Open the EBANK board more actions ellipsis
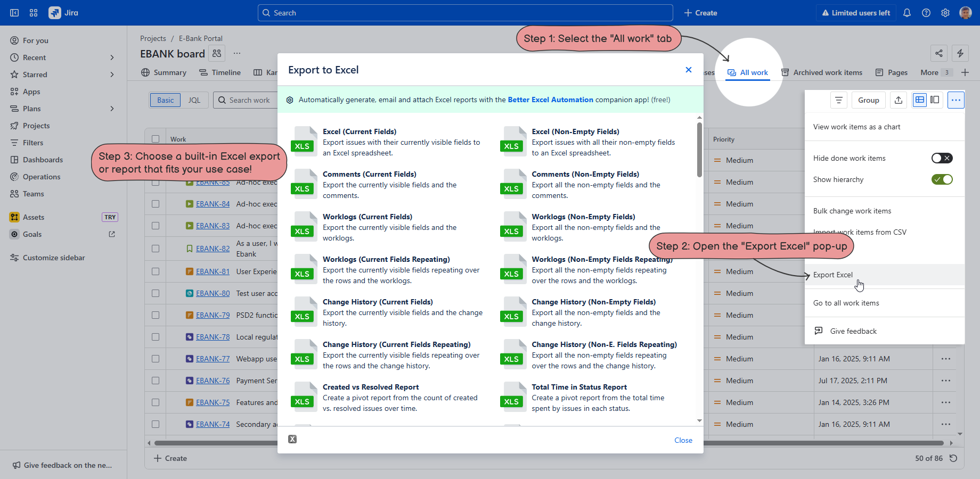This screenshot has width=980, height=479. click(237, 53)
